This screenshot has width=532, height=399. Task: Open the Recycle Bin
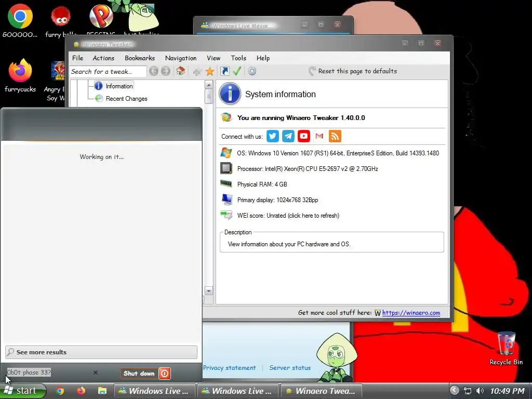click(506, 343)
